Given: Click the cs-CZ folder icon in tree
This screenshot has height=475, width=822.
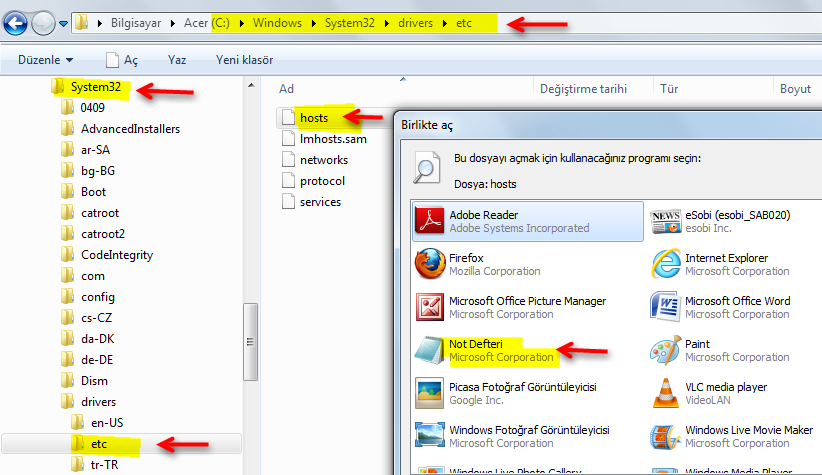Looking at the screenshot, I should click(68, 317).
